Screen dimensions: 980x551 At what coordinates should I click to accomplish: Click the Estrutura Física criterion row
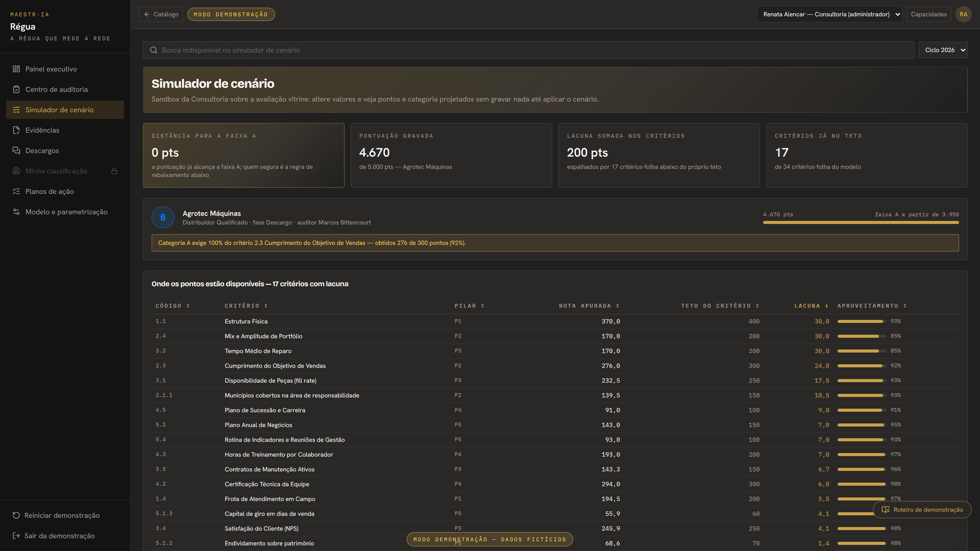pyautogui.click(x=555, y=321)
